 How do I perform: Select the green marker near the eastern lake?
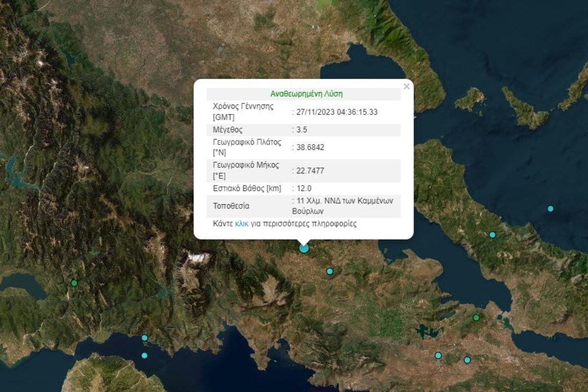(x=476, y=318)
